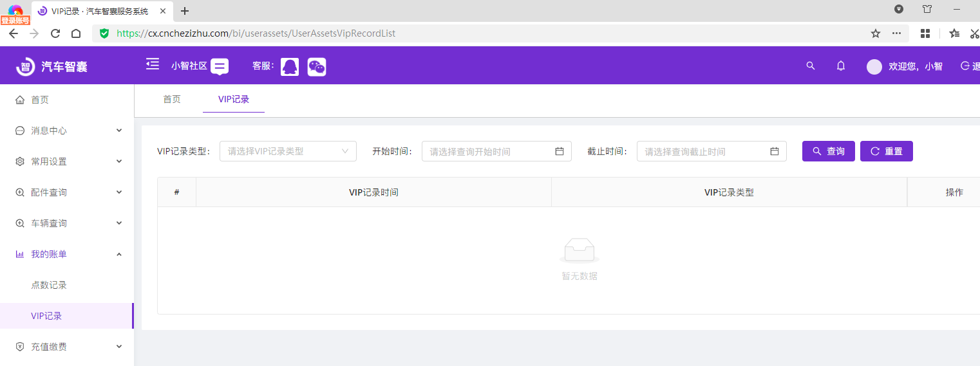Open the browser skin shirt icon

point(927,9)
